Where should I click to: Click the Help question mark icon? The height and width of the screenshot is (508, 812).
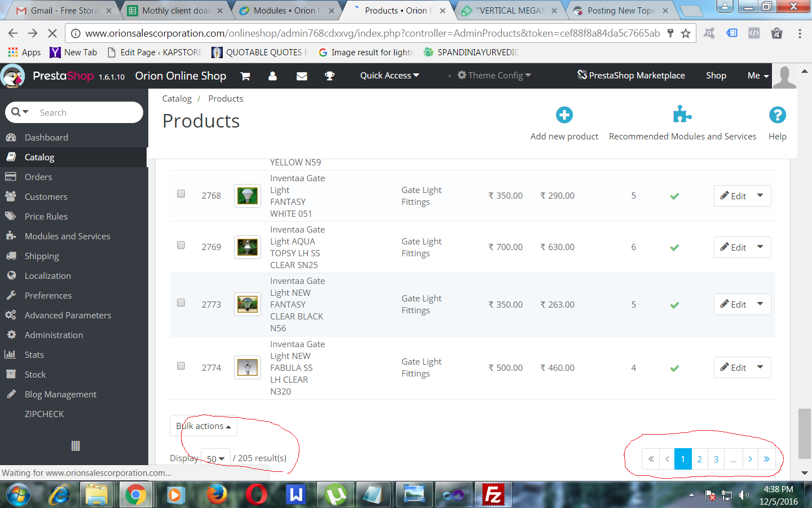(778, 115)
